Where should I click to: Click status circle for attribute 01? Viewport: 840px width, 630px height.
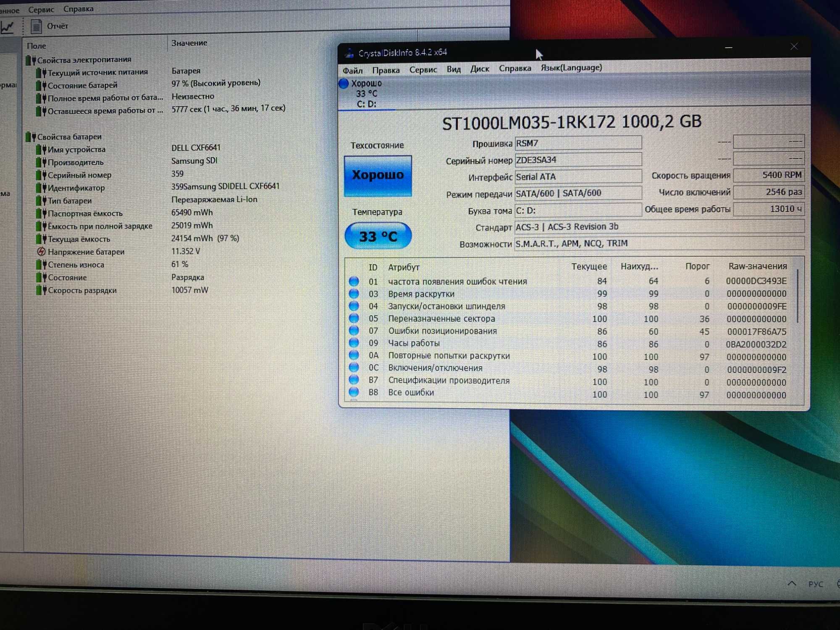tap(354, 281)
